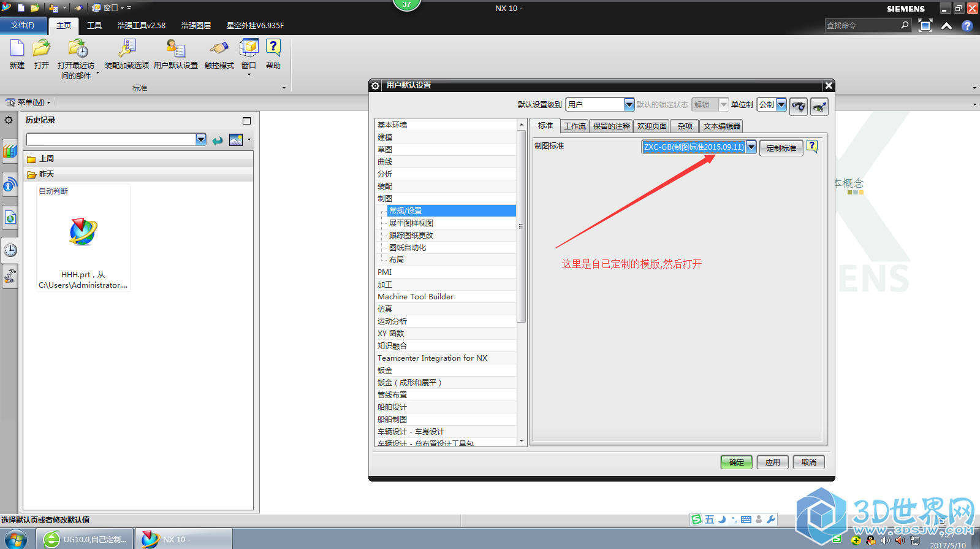
Task: Click the Assembly Load Options icon
Action: [x=127, y=49]
